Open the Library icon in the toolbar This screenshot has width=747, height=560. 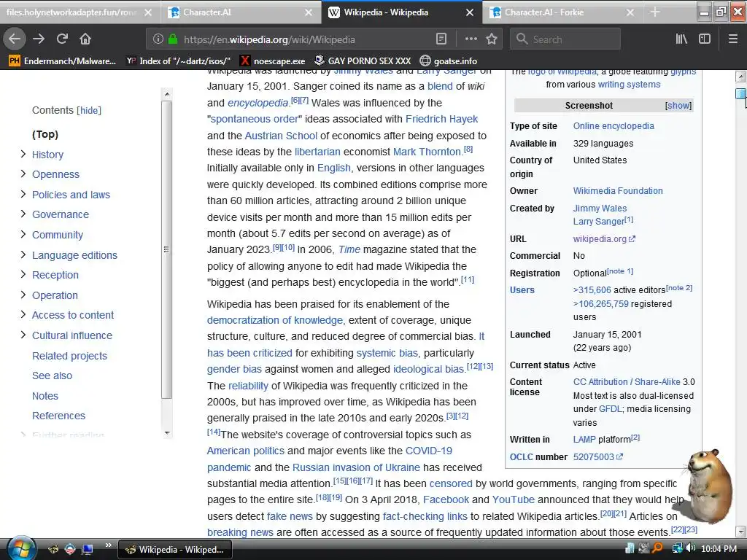click(681, 39)
